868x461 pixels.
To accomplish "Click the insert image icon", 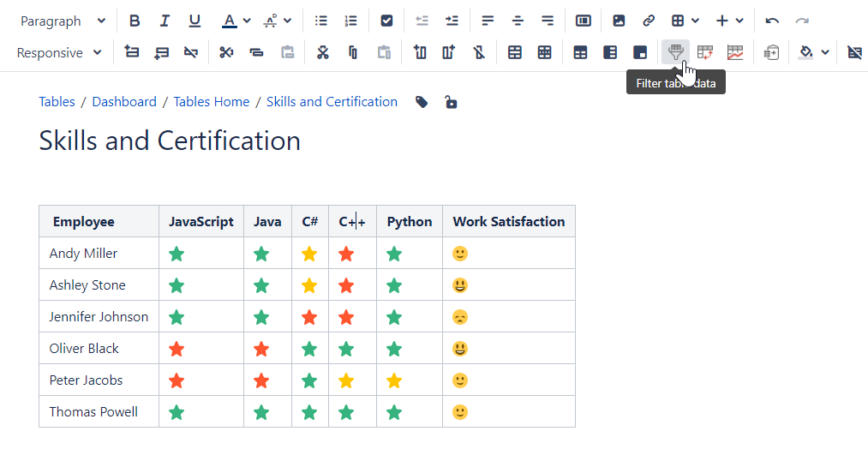I will 619,21.
